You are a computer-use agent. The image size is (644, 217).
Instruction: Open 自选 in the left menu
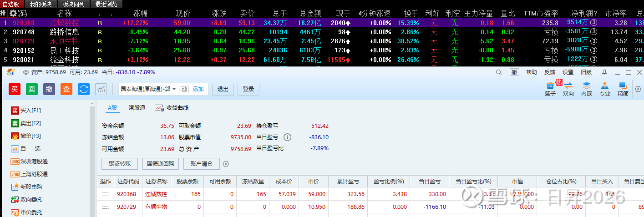pos(26,149)
